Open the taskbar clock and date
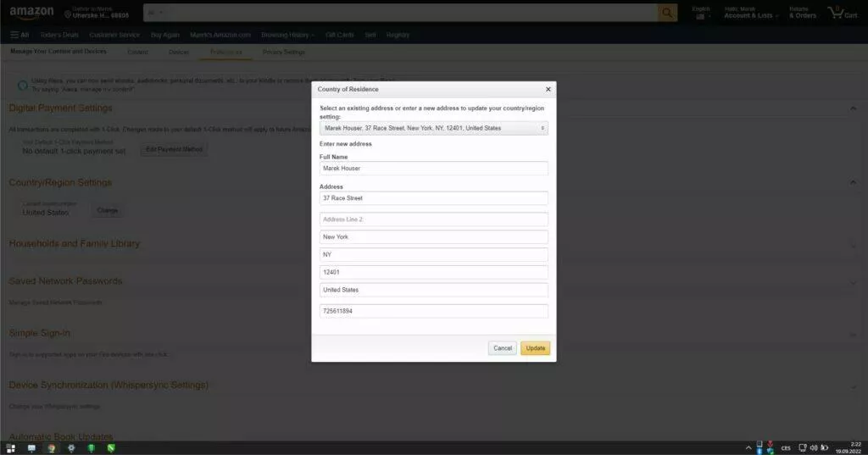 point(849,448)
